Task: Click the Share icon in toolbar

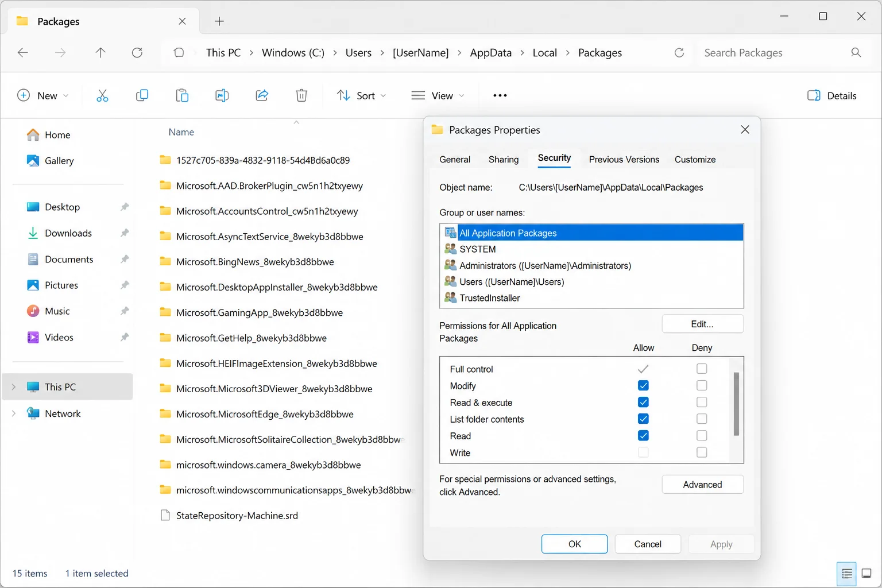Action: pyautogui.click(x=262, y=95)
